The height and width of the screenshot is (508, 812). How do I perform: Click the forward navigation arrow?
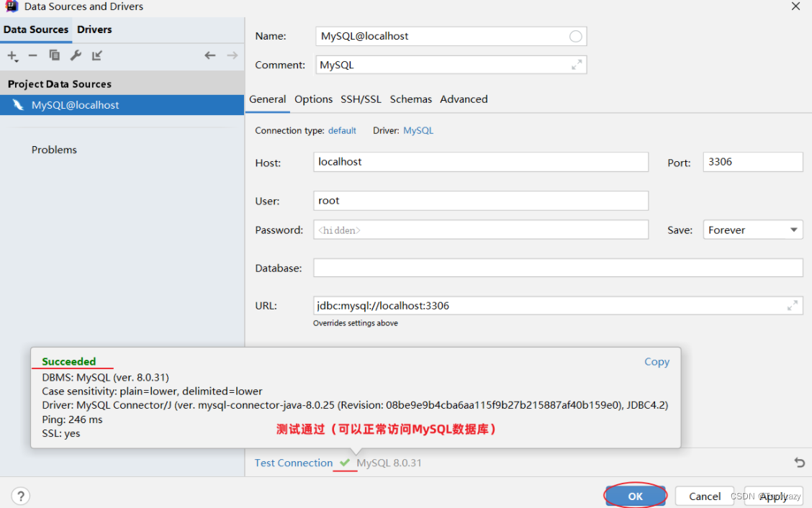coord(232,55)
